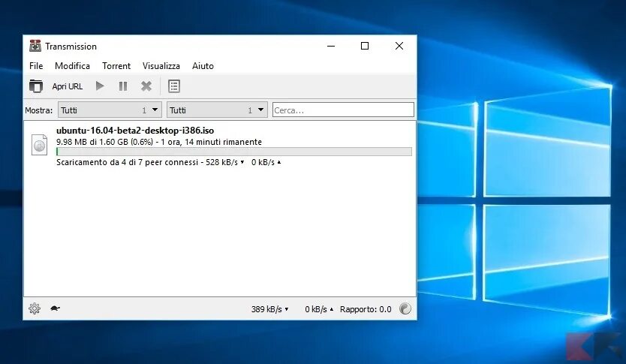The image size is (626, 364).
Task: Open the Aiuto menu
Action: [203, 66]
